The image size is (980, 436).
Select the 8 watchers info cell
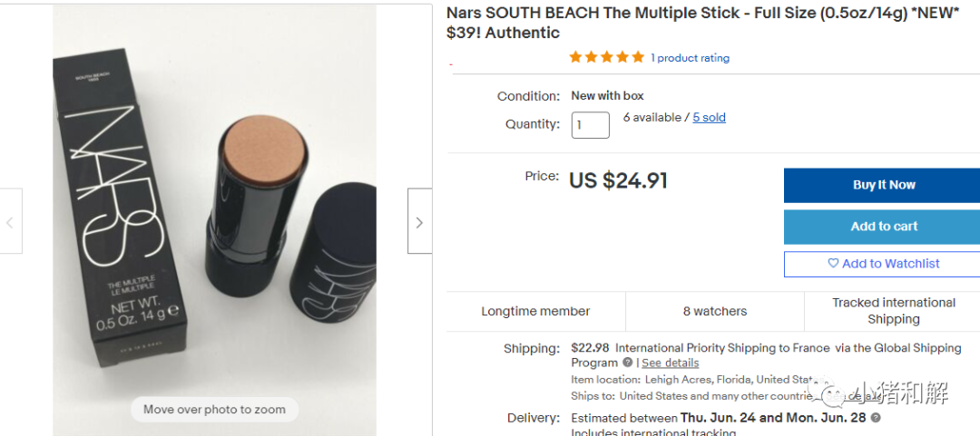coord(715,311)
